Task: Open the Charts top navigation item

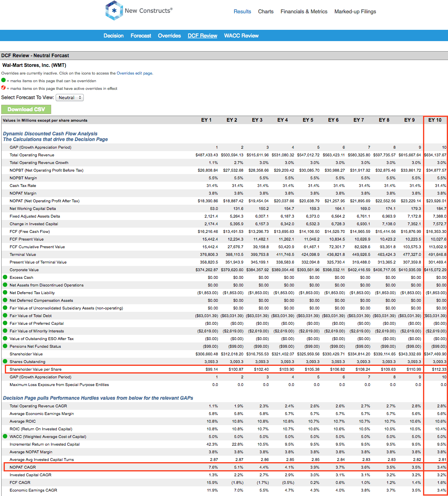Action: (x=266, y=12)
